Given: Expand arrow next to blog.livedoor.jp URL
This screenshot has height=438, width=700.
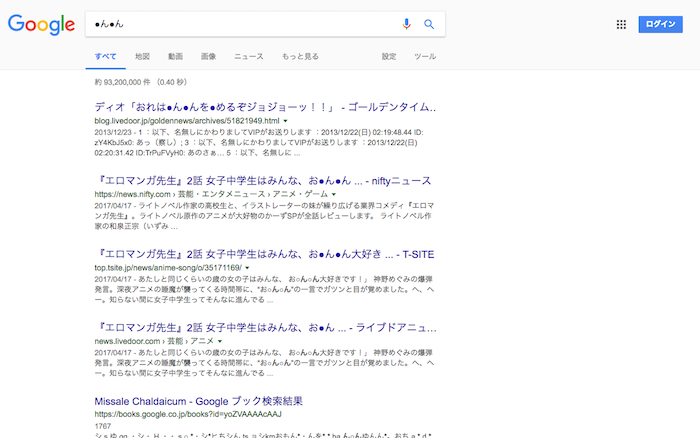Looking at the screenshot, I should pyautogui.click(x=286, y=120).
